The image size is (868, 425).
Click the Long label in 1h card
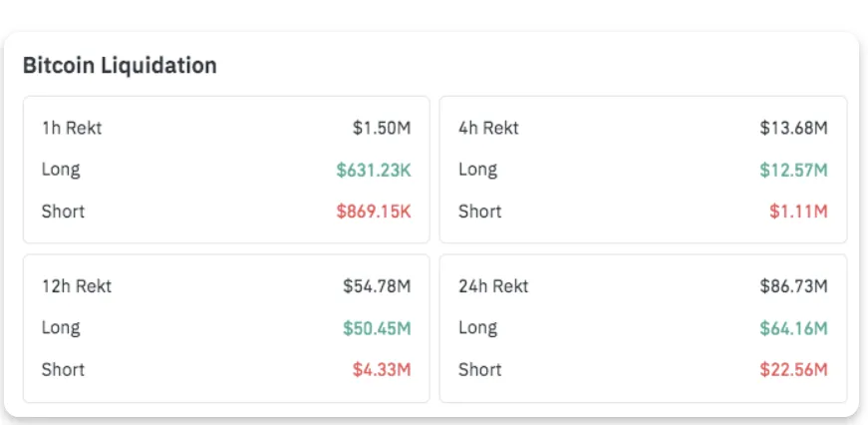(61, 170)
